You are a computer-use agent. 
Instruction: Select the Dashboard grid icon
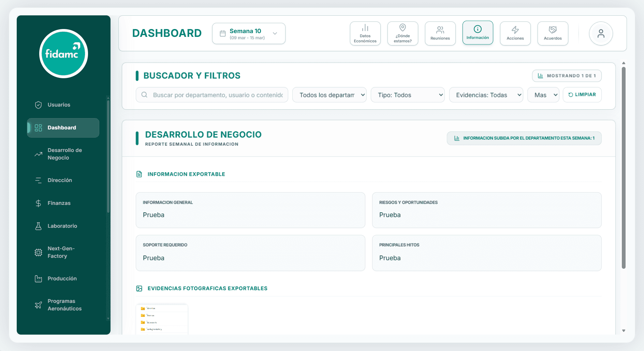pyautogui.click(x=39, y=128)
